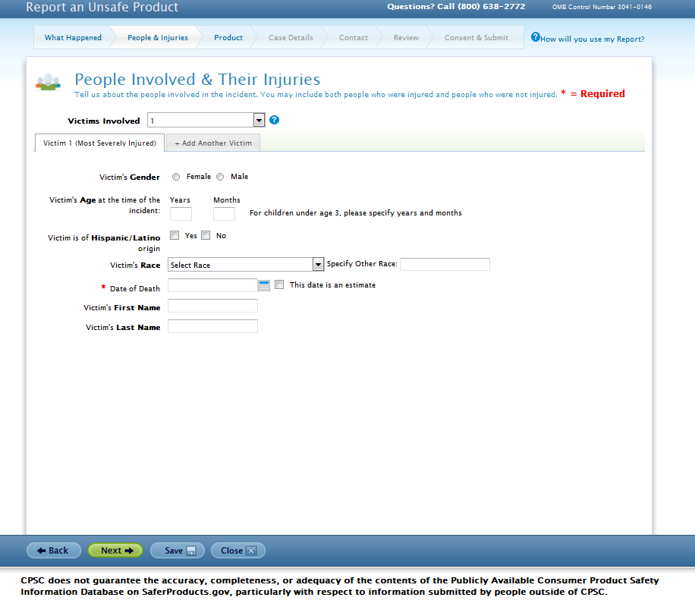Click the right arrow icon on Next
The image size is (695, 616).
click(x=129, y=551)
